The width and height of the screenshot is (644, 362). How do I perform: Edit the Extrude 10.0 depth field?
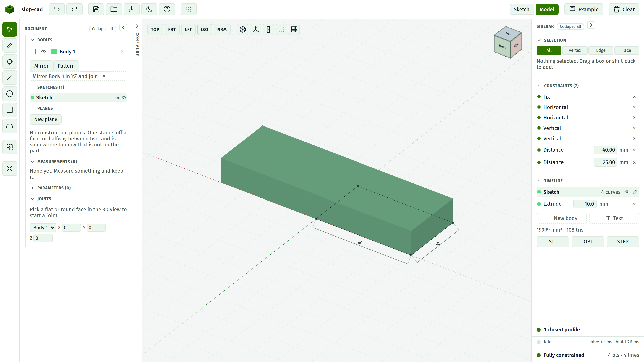[x=585, y=204]
